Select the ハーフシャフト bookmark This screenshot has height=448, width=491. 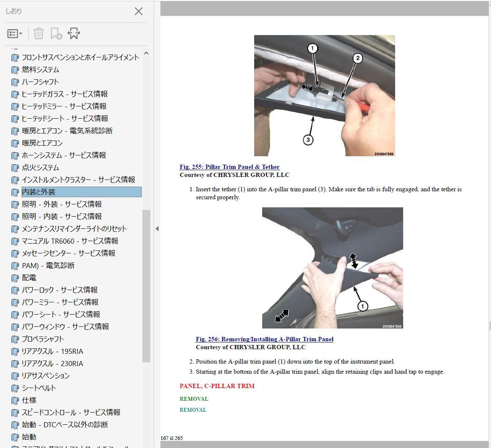tap(40, 82)
